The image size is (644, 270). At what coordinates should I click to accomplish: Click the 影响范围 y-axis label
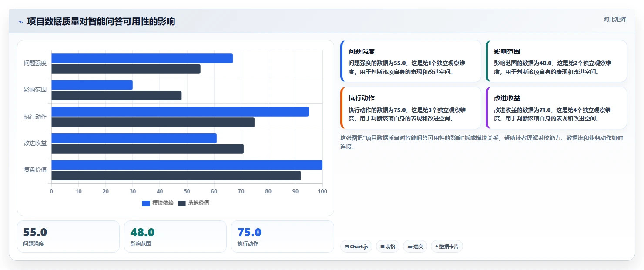click(x=35, y=90)
